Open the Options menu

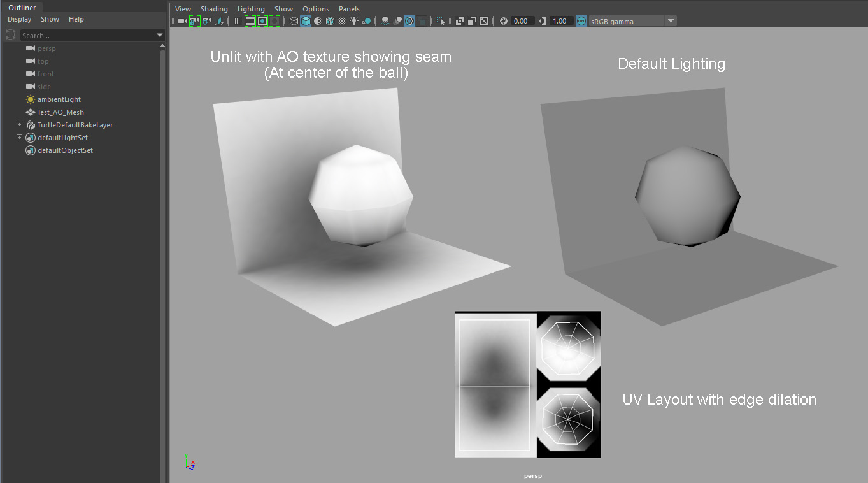pyautogui.click(x=316, y=9)
